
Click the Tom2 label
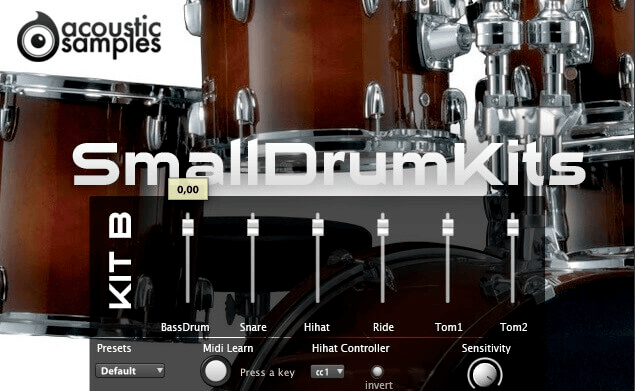[x=514, y=327]
